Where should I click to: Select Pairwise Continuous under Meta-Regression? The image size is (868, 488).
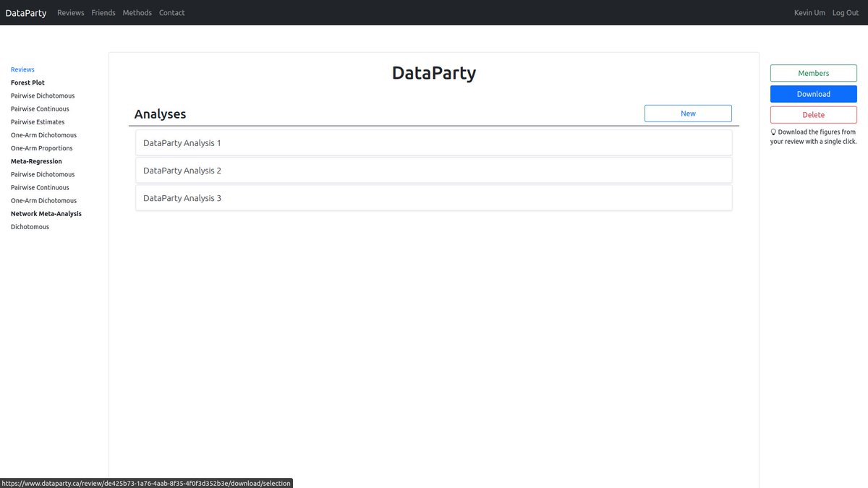point(40,187)
